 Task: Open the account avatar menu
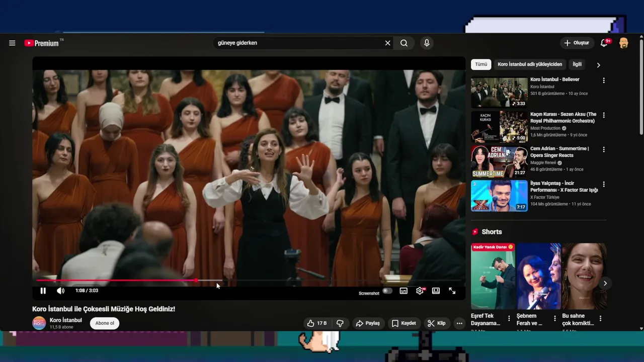click(623, 43)
